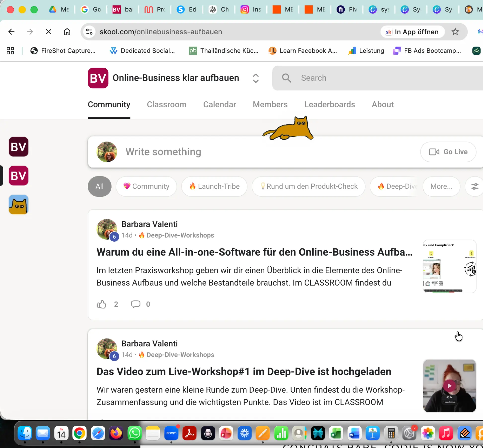Filter by Rund um den Produkt-Check
Screen dimensions: 483x448
(309, 187)
